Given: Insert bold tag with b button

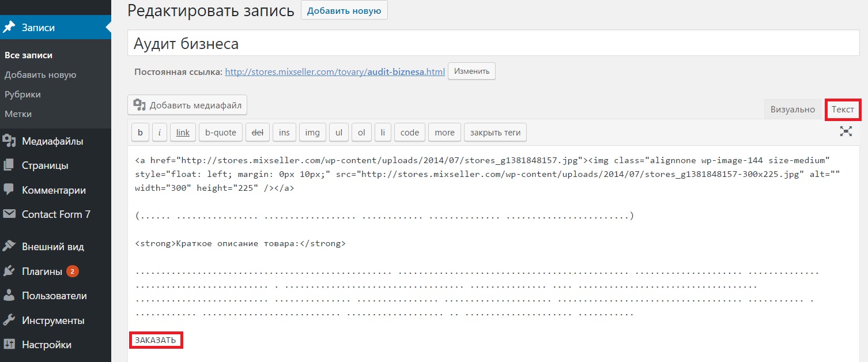Looking at the screenshot, I should (x=140, y=133).
